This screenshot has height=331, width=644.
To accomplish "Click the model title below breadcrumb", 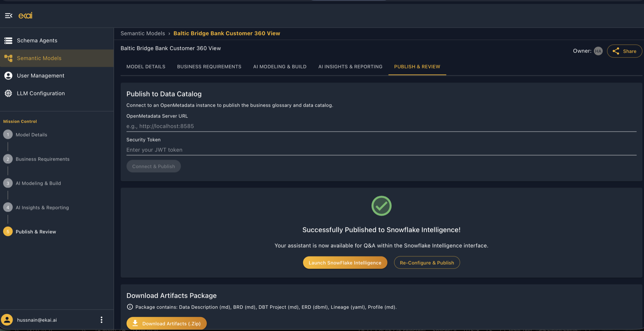I will pyautogui.click(x=171, y=48).
